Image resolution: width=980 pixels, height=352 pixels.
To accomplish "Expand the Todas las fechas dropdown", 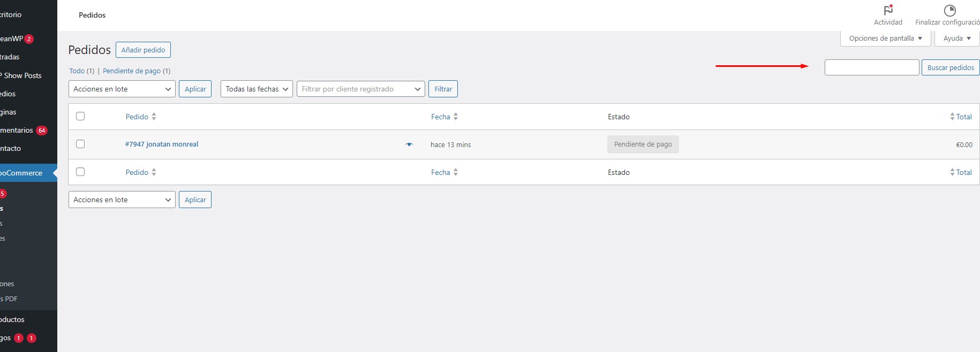I will (257, 89).
